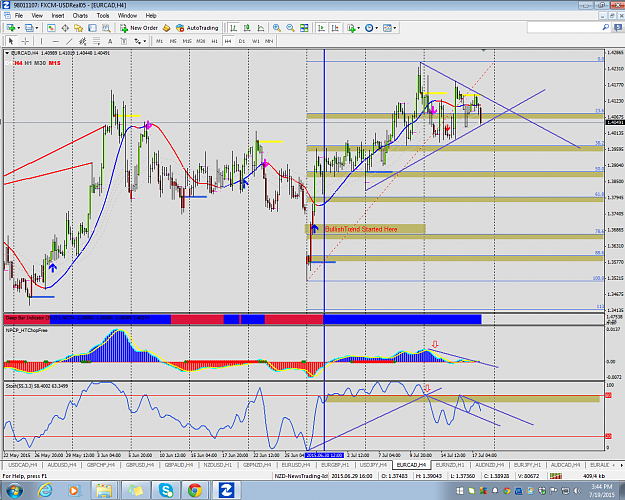The height and width of the screenshot is (500, 625).
Task: Select the text label T tool
Action: [124, 41]
